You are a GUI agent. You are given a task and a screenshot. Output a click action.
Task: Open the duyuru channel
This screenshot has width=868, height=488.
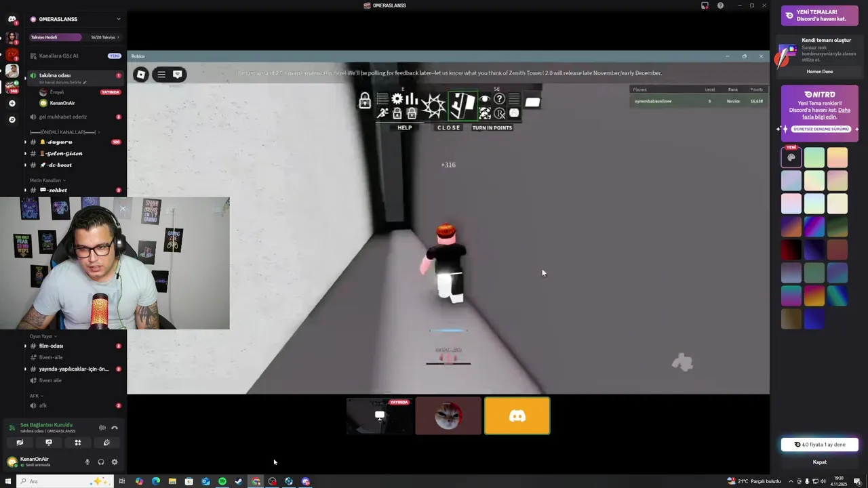(75, 142)
